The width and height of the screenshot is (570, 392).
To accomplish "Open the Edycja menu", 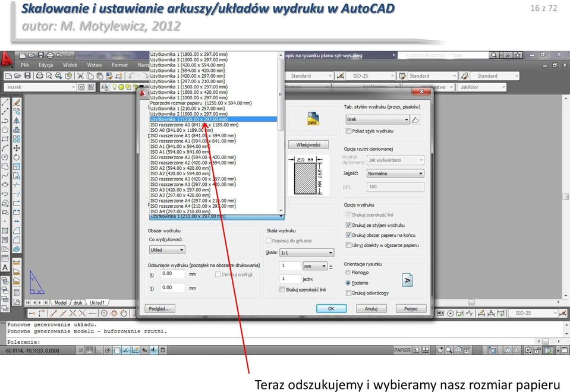I will click(x=46, y=65).
